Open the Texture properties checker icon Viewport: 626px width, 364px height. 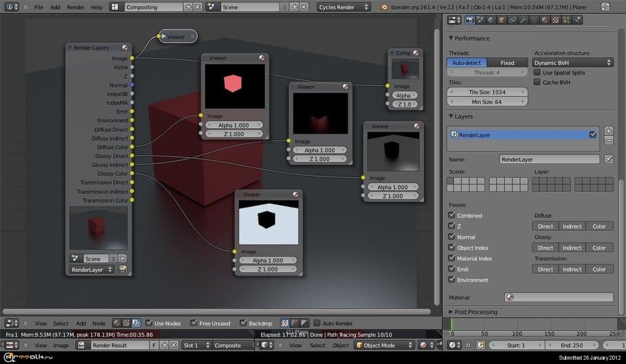click(555, 20)
